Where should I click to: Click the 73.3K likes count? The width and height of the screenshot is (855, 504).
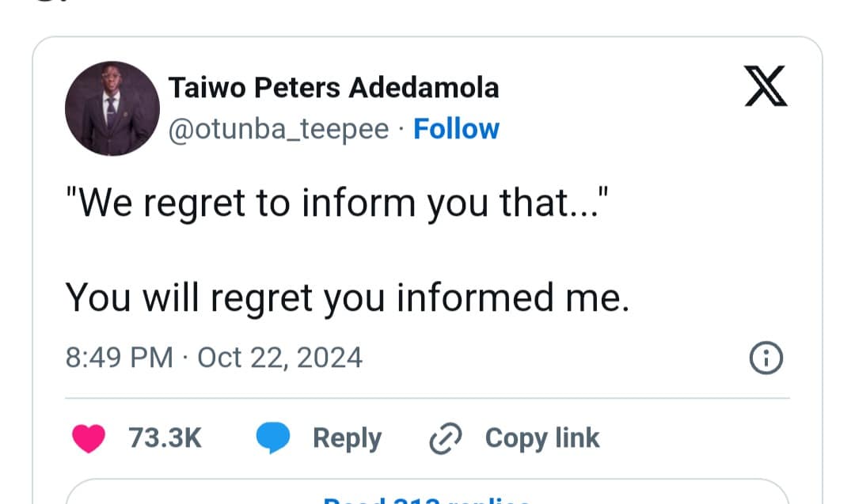165,438
